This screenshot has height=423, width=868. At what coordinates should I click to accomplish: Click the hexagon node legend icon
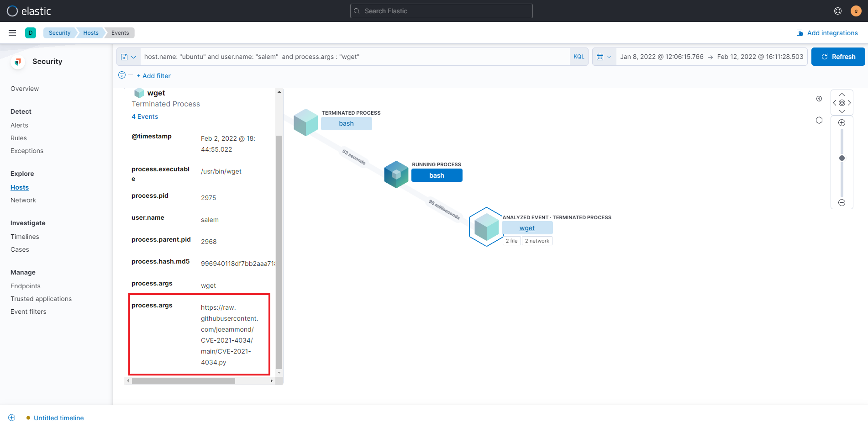[x=819, y=120]
